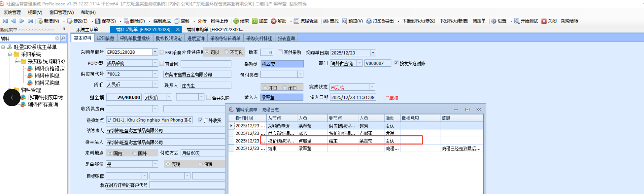Click 复制 copy icon in toolbar

[x=177, y=21]
